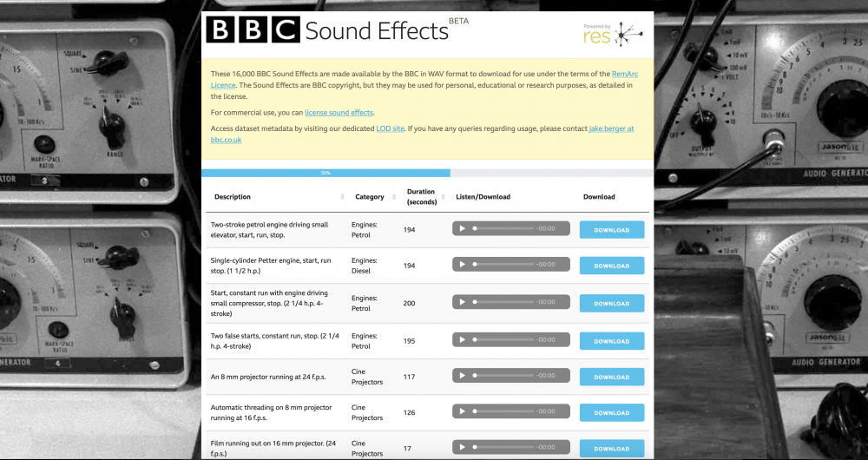Click the BBC logo in the header

[x=252, y=30]
